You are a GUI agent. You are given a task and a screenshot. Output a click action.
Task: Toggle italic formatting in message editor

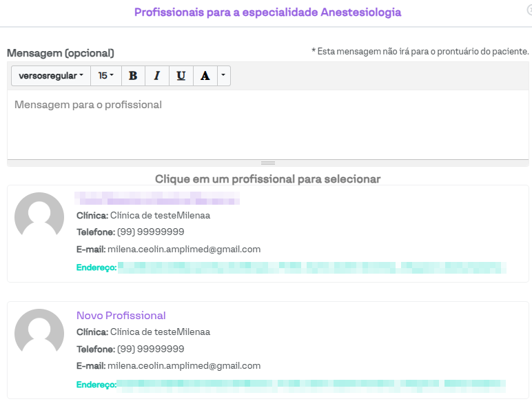click(x=156, y=76)
